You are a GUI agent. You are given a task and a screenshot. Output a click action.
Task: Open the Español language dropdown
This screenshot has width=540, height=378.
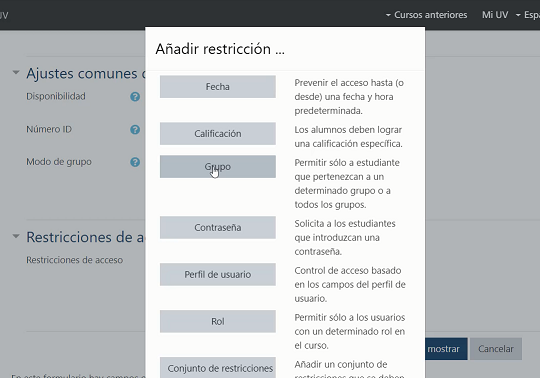point(528,15)
